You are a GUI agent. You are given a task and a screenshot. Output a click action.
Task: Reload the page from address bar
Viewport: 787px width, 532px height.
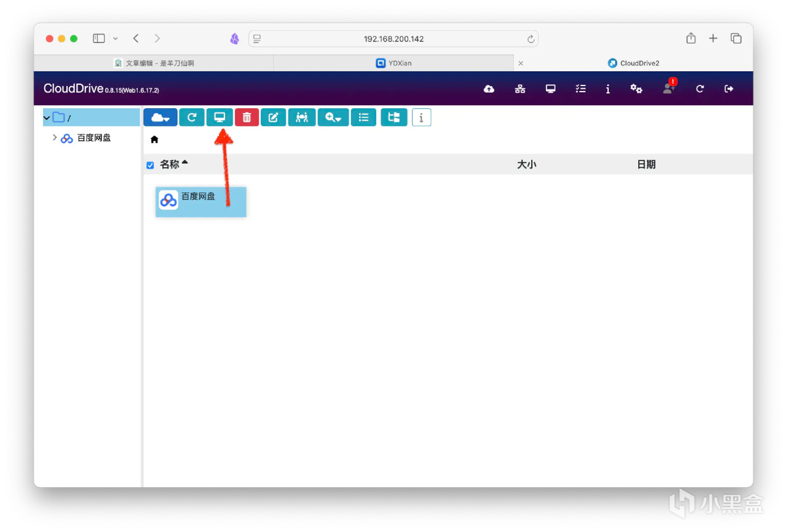point(531,39)
